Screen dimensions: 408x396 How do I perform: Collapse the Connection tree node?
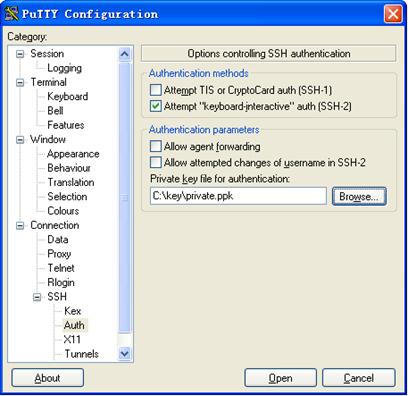tap(20, 226)
